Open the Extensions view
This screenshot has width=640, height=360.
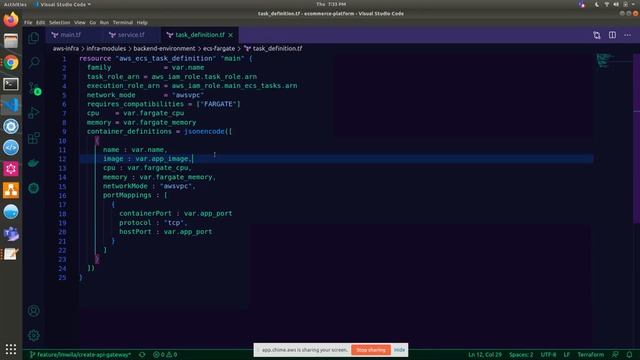(33, 138)
